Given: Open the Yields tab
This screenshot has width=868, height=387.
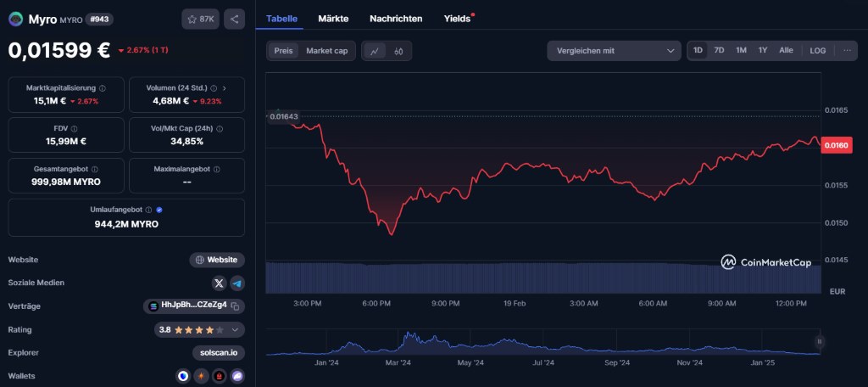Looking at the screenshot, I should [x=457, y=19].
